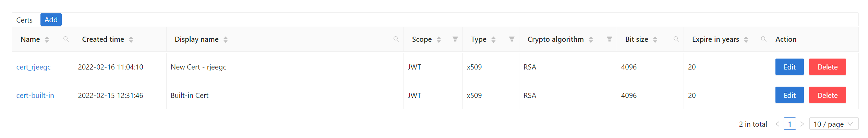Toggle sort on Expire in years column
The width and height of the screenshot is (868, 138).
pyautogui.click(x=746, y=40)
